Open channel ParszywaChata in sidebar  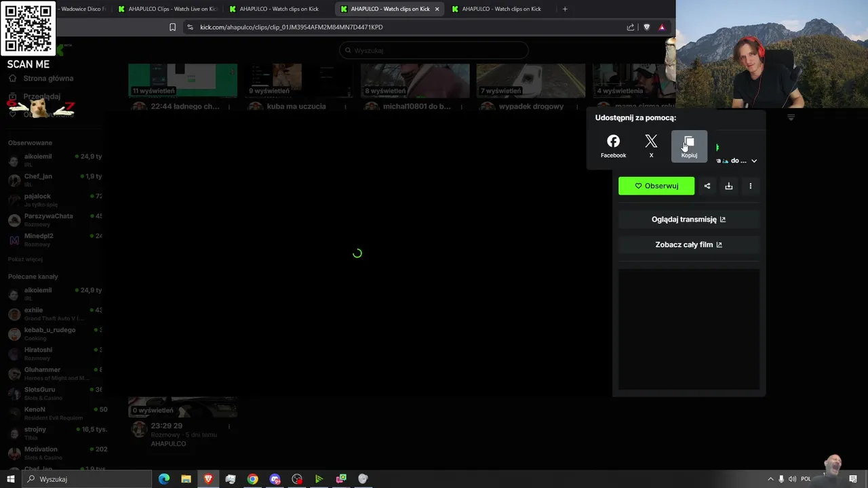point(54,220)
